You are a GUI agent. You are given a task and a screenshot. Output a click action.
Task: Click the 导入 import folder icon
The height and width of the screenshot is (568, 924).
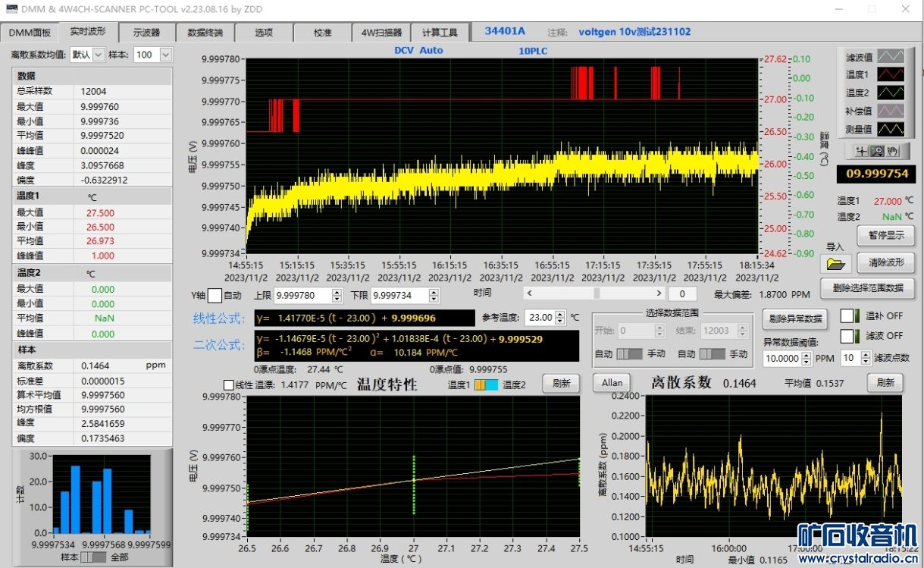pos(835,264)
